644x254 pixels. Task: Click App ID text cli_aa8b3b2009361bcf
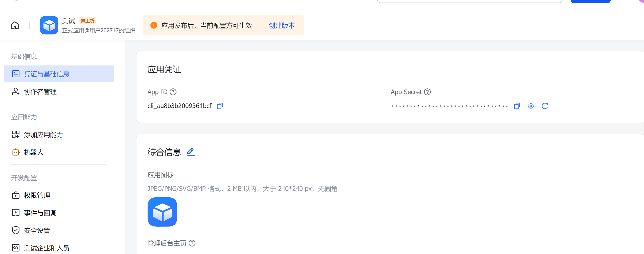(180, 106)
